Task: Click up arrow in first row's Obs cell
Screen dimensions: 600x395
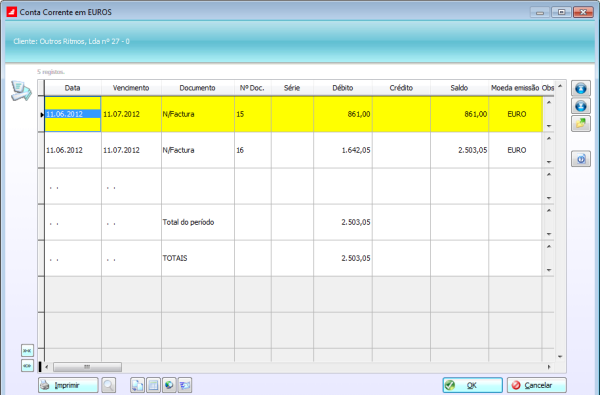Action: pyautogui.click(x=549, y=103)
